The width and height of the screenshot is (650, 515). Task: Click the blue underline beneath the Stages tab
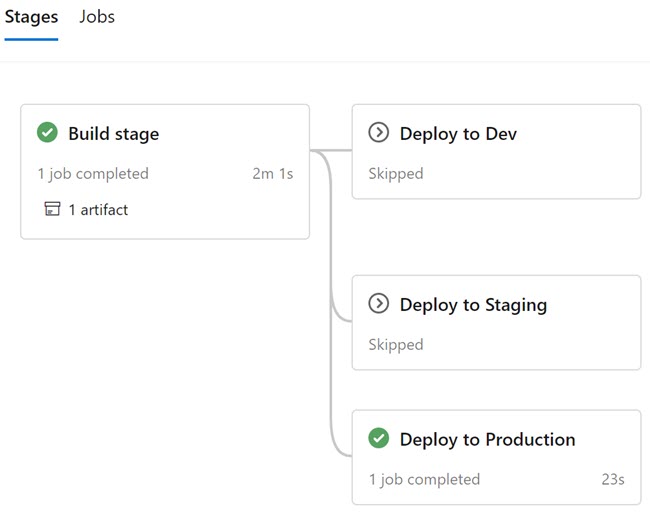tap(32, 39)
